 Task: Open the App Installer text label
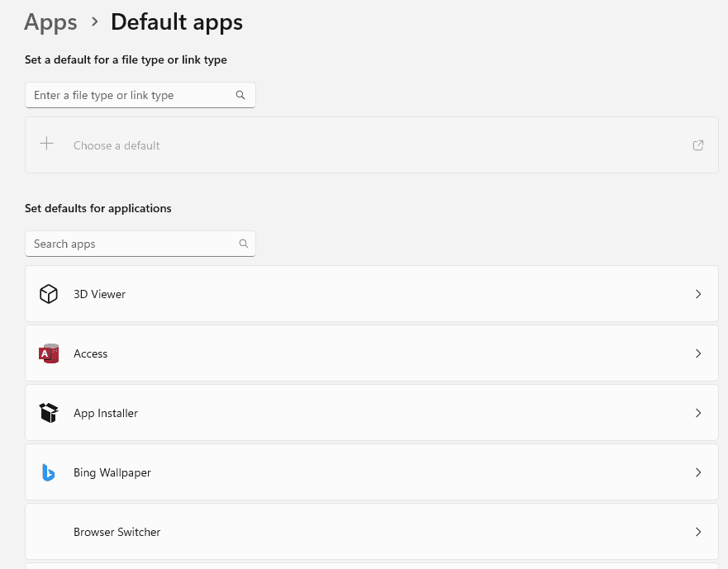[106, 413]
